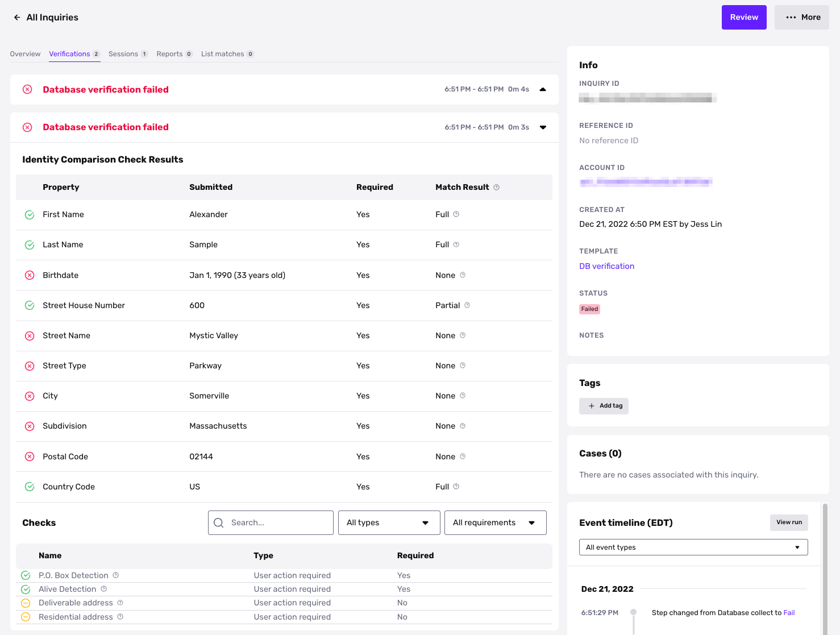Click the Submitted column header
840x635 pixels.
tap(211, 187)
